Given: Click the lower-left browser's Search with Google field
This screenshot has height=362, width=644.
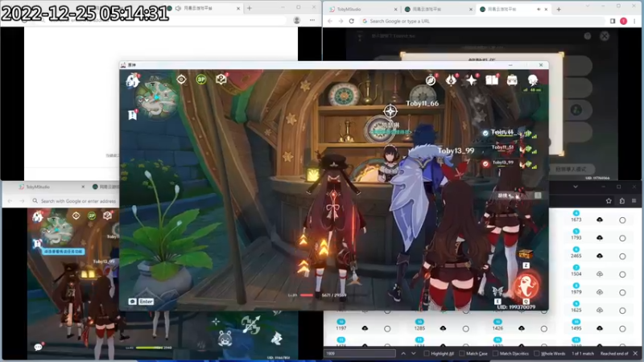Looking at the screenshot, I should pos(74,200).
